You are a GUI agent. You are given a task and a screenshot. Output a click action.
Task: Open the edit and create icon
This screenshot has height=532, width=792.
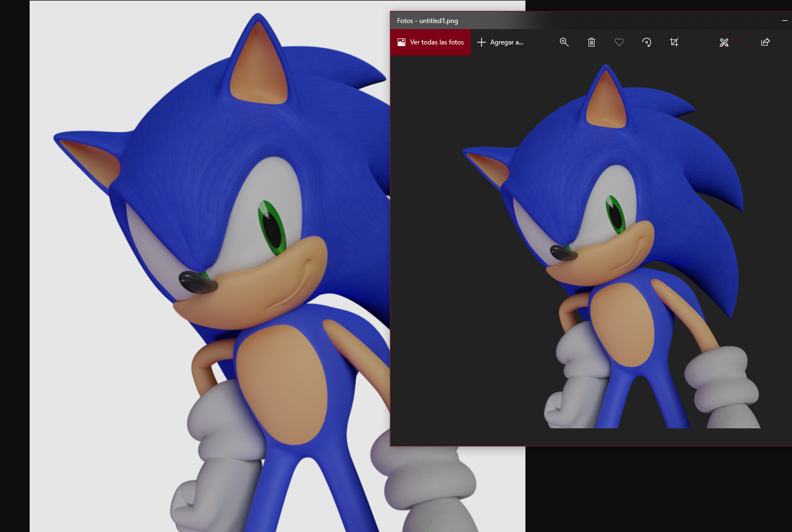click(x=724, y=42)
